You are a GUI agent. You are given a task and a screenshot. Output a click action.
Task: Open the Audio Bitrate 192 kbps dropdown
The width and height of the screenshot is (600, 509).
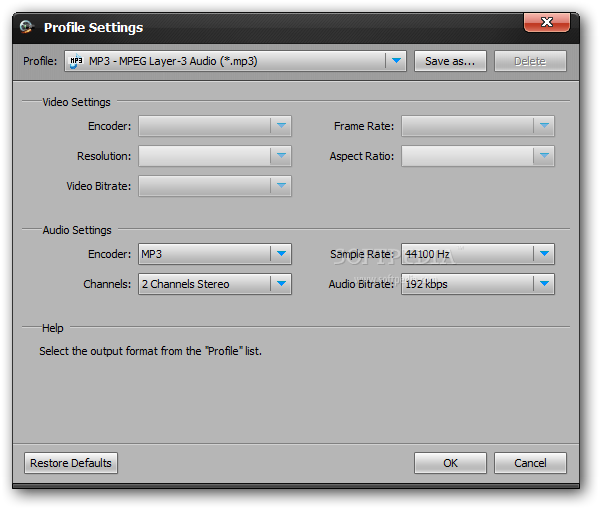(478, 284)
